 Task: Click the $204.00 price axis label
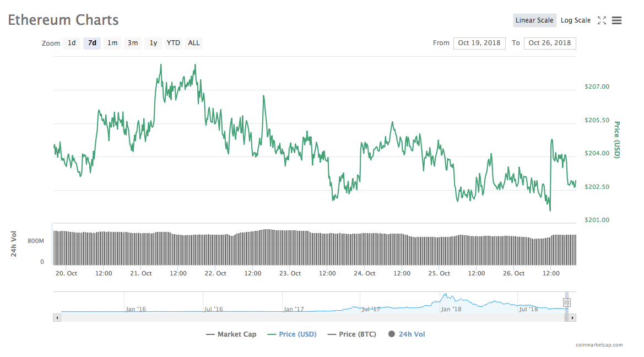(597, 153)
